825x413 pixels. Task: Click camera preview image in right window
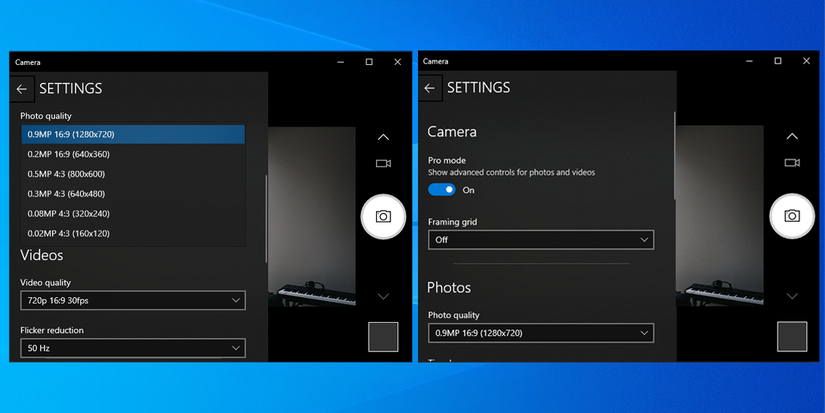[720, 216]
